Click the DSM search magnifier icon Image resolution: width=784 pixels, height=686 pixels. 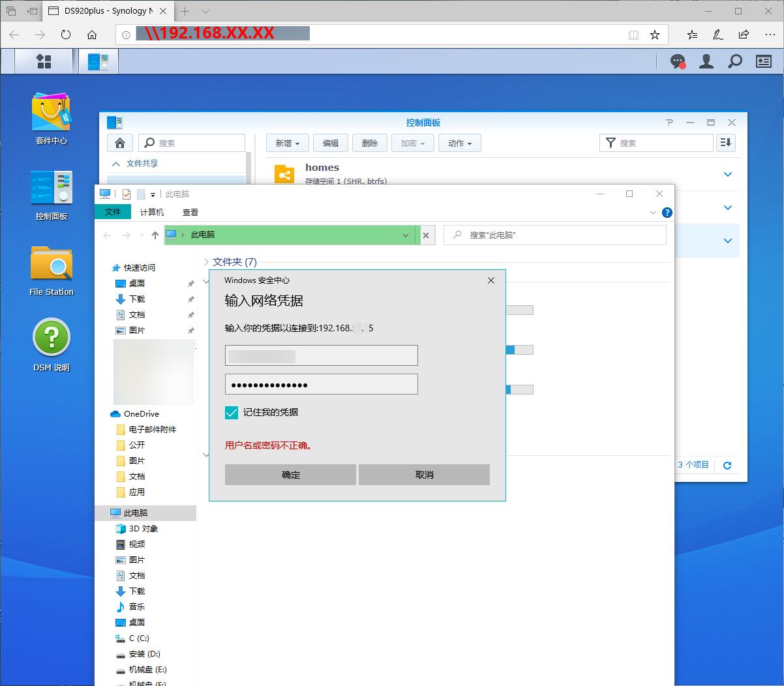[x=735, y=61]
